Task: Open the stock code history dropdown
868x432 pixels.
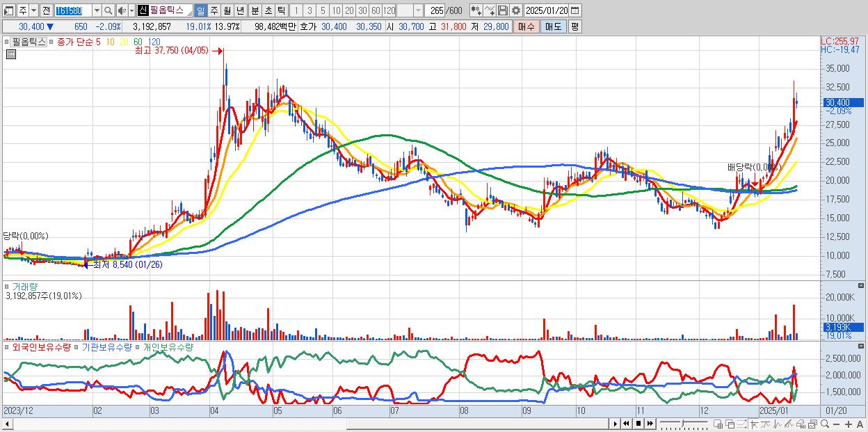Action: [x=97, y=10]
